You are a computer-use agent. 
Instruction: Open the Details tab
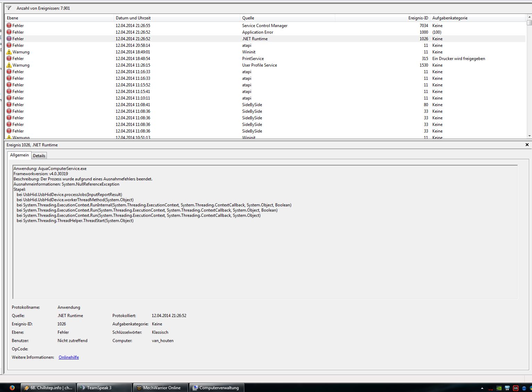pyautogui.click(x=39, y=156)
